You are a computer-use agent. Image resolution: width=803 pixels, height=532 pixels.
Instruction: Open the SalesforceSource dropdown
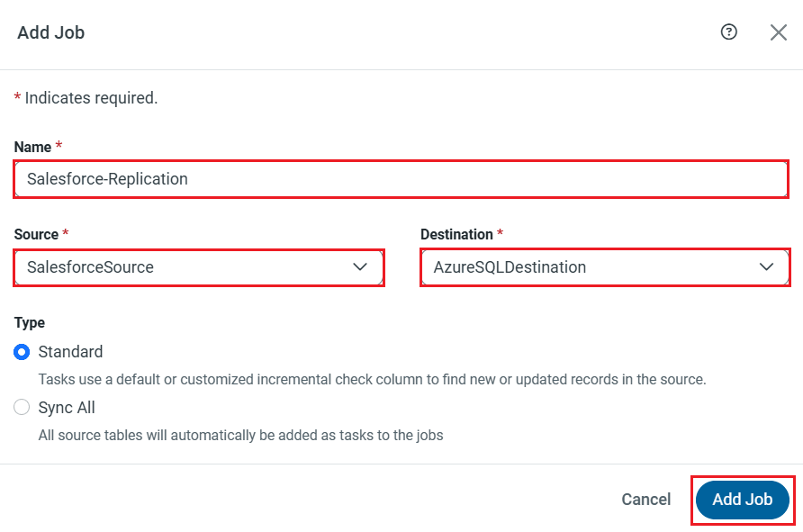click(199, 266)
